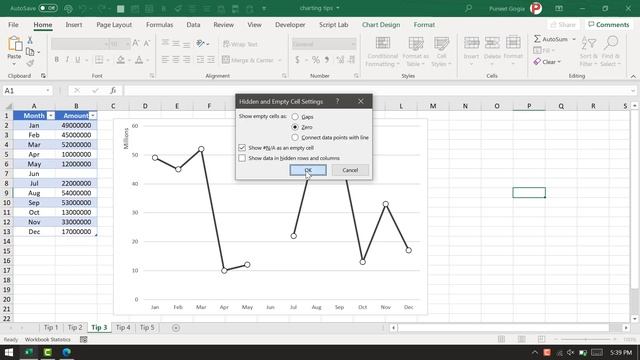Screen dimensions: 640x360
Task: Expand the Name Box dropdown arrow
Action: pos(48,91)
